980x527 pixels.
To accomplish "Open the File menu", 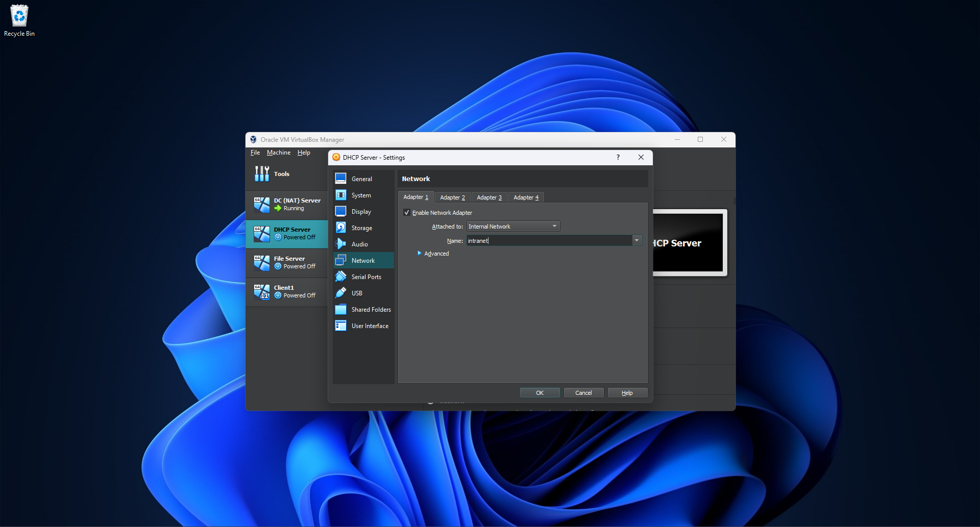I will point(255,153).
